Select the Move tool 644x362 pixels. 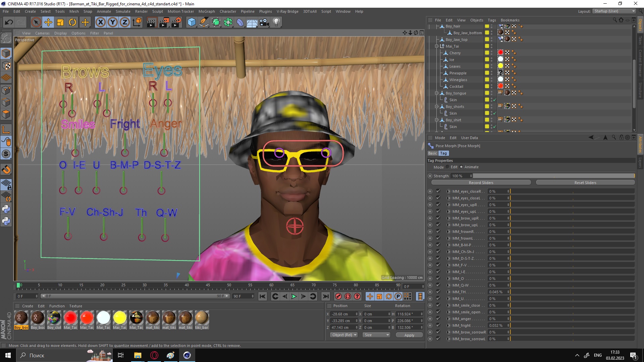48,22
